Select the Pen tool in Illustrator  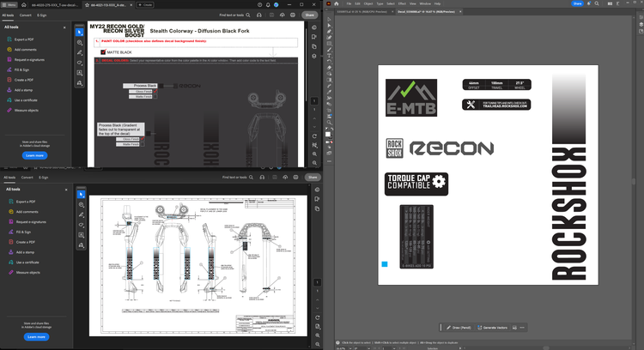329,31
